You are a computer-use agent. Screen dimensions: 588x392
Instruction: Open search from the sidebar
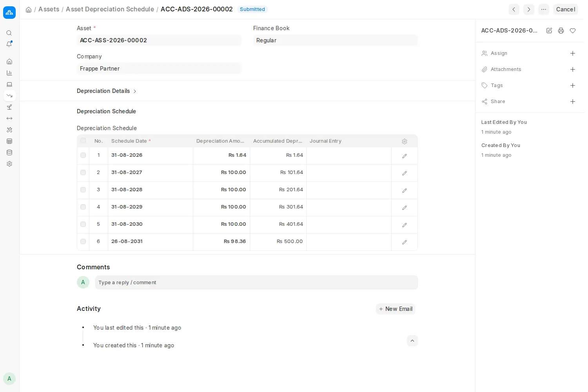9,33
